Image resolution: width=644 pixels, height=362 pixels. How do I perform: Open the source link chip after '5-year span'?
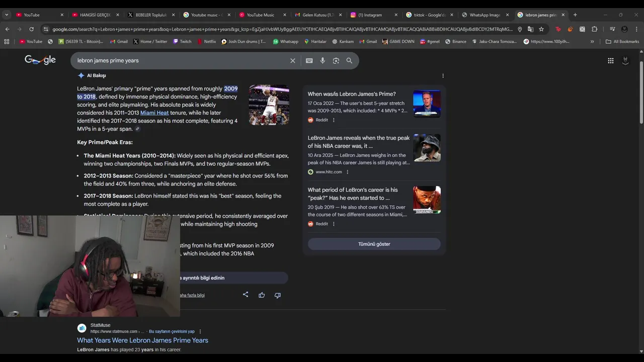click(x=137, y=129)
